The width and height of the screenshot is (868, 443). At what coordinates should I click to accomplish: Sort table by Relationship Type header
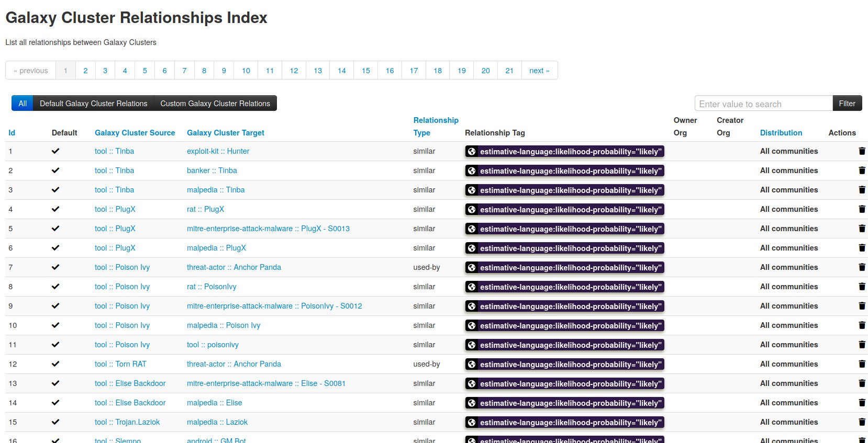(435, 127)
